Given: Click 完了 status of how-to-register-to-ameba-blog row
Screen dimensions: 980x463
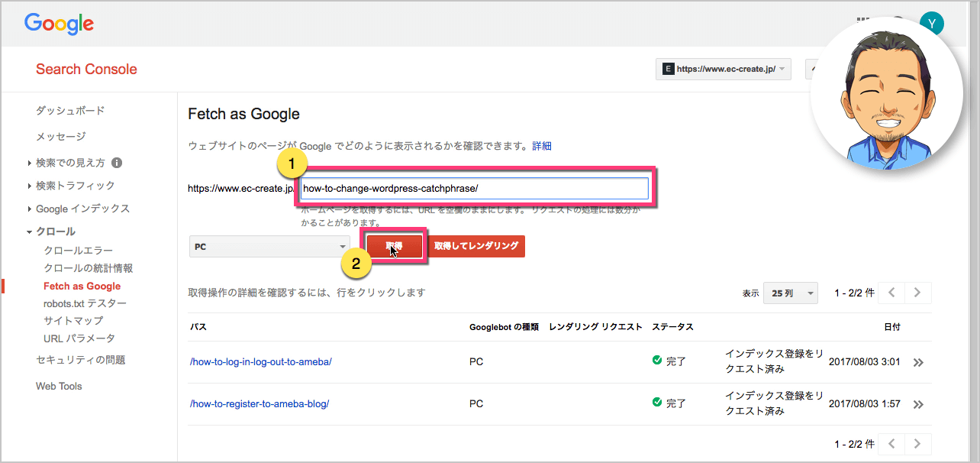Looking at the screenshot, I should (x=669, y=403).
